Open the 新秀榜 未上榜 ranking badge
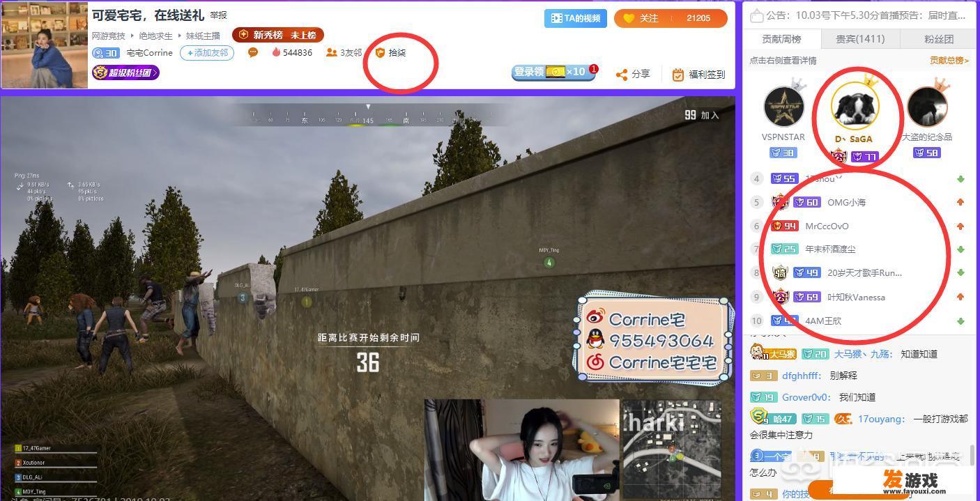 point(278,35)
